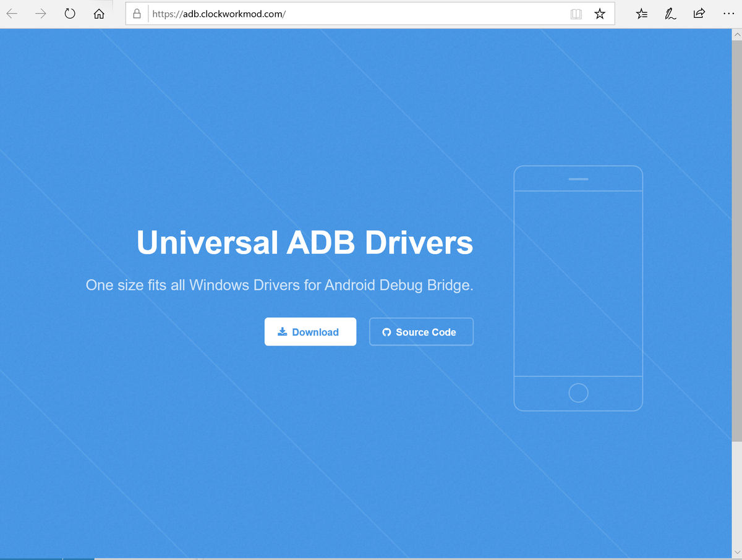
Task: Add this page to favorites
Action: tap(600, 14)
